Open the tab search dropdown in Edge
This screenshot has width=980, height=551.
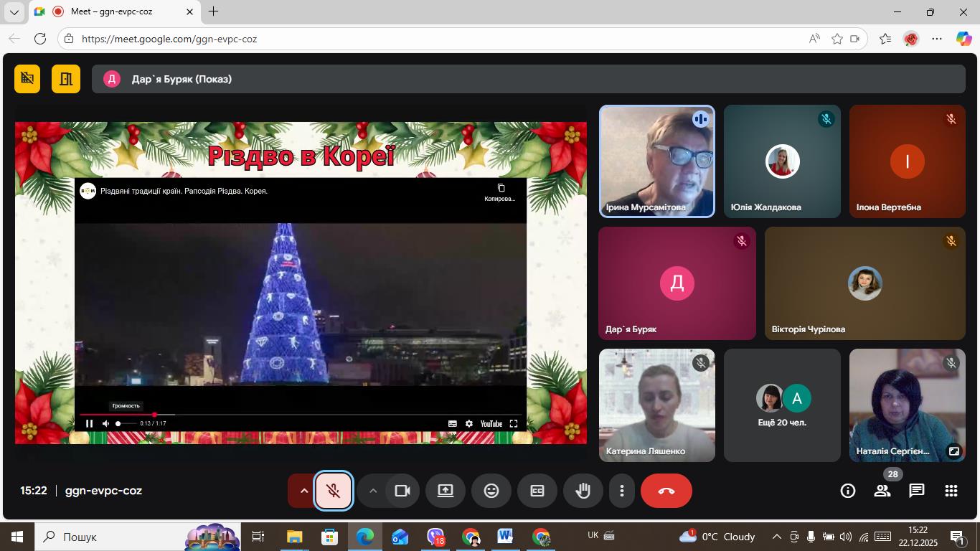click(14, 12)
